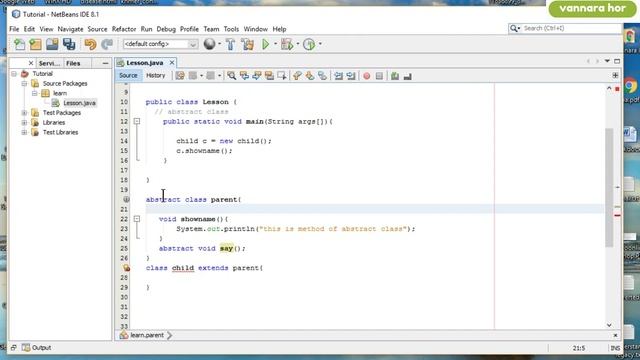The width and height of the screenshot is (640, 360).
Task: Open the browser selection dropdown arrow
Action: click(x=220, y=44)
